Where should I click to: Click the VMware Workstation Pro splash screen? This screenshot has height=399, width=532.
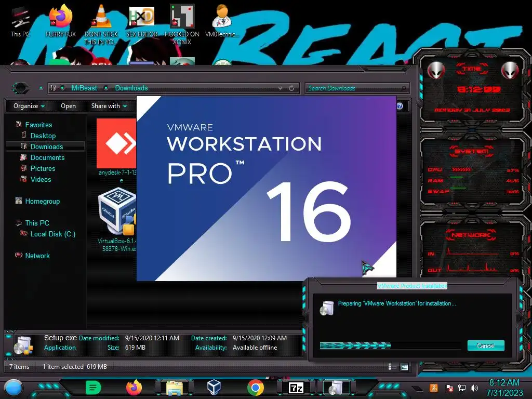pos(267,188)
